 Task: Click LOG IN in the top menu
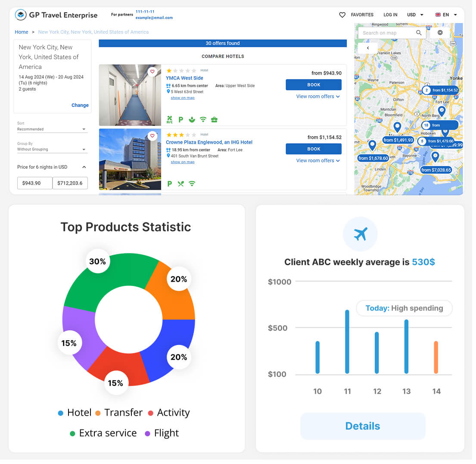click(x=390, y=15)
